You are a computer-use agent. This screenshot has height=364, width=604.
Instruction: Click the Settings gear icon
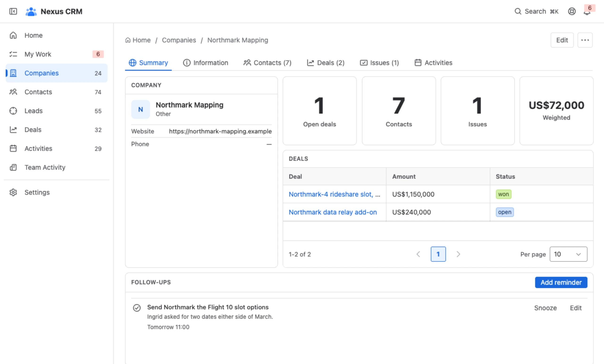[13, 192]
